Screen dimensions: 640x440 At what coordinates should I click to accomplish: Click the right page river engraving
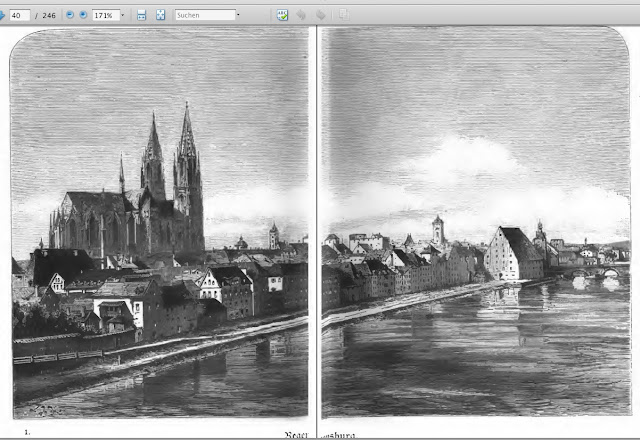tap(476, 223)
